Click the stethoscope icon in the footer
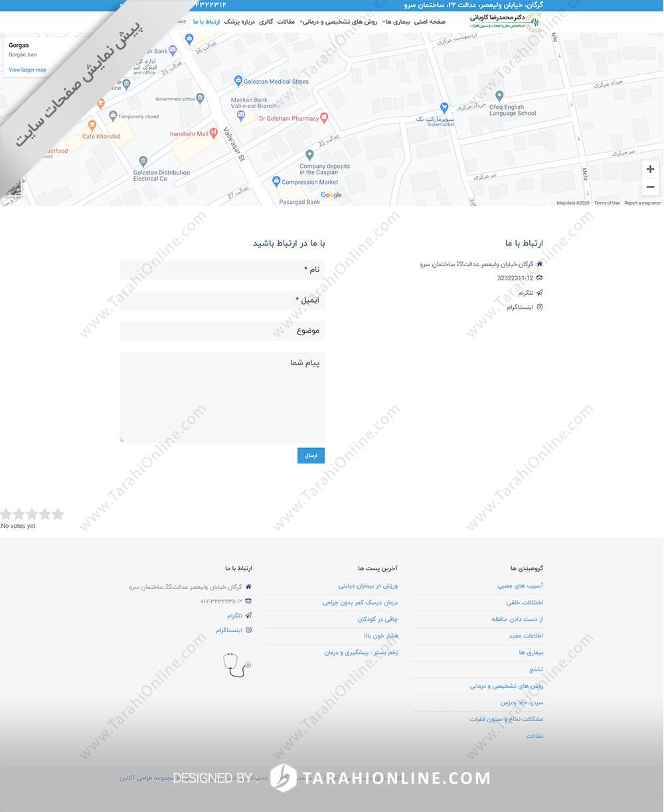 pos(236,665)
